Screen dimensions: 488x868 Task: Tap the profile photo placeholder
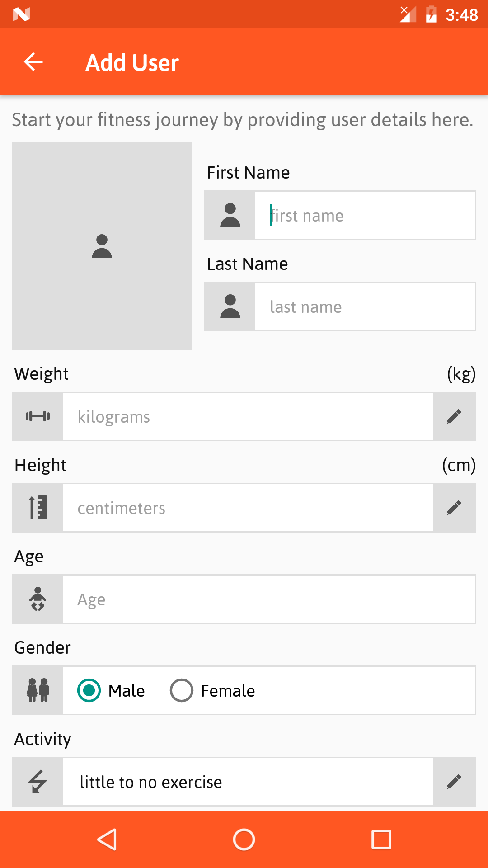(x=102, y=246)
